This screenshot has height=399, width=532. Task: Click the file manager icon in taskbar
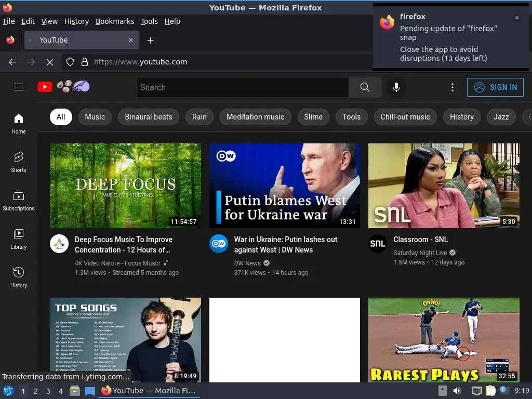(x=75, y=391)
